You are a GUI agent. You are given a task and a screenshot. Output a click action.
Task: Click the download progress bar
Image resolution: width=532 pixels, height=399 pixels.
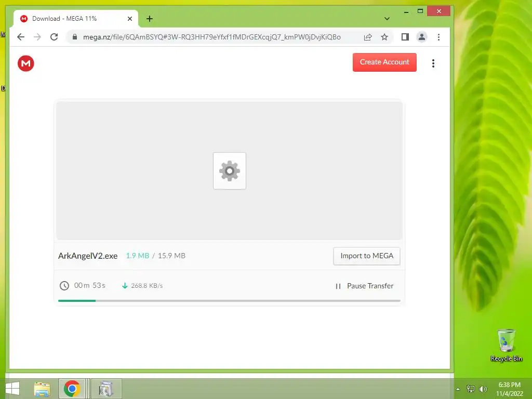pos(229,301)
